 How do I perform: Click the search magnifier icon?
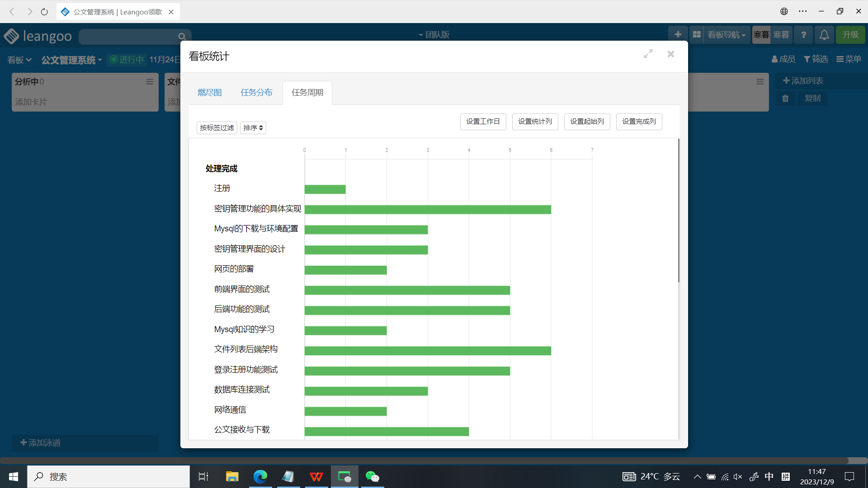click(182, 37)
